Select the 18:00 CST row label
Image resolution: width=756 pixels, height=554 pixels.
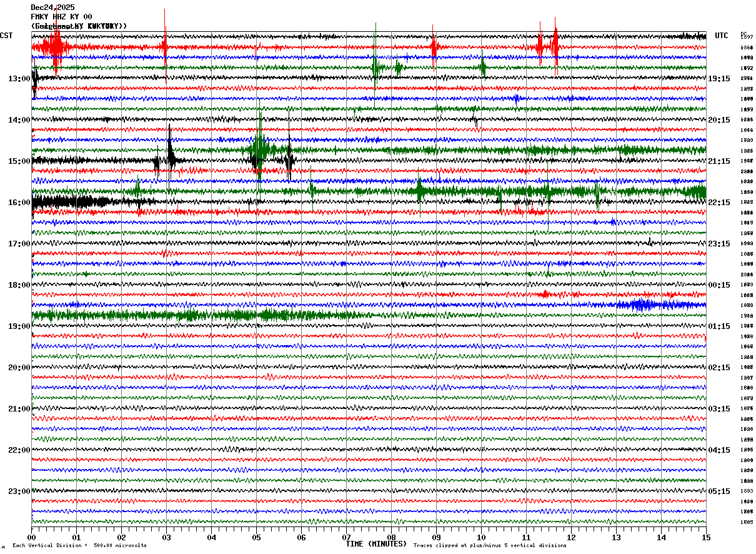pos(19,285)
